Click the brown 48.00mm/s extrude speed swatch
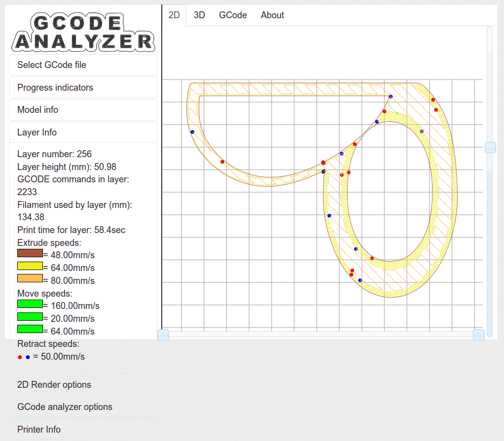Viewport: 504px width, 441px height. pyautogui.click(x=30, y=253)
